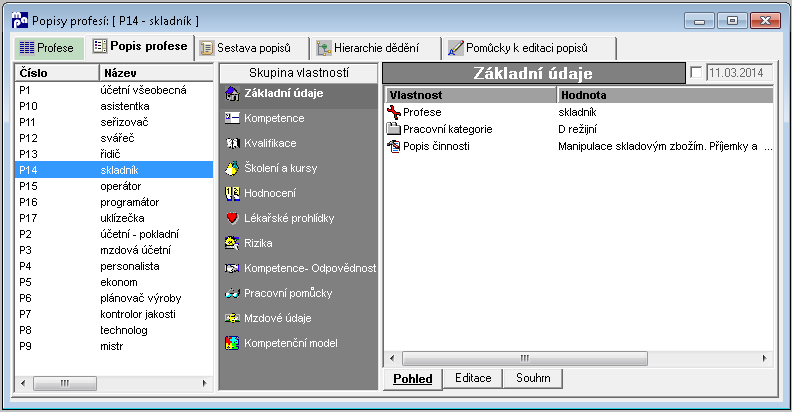Select row P5 ekonom
792x412 pixels.
point(114,282)
